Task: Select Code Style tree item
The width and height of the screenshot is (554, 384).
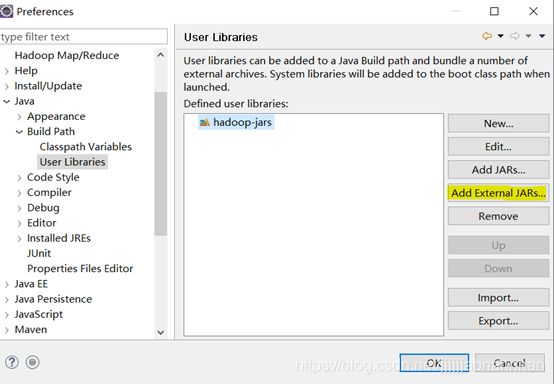Action: [53, 177]
